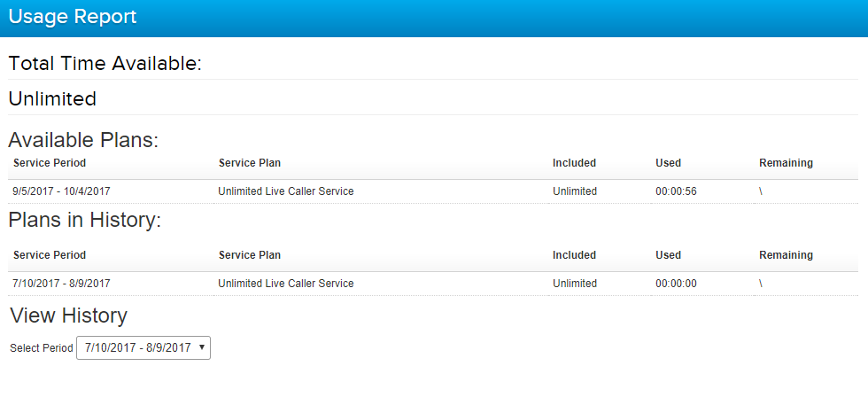Click the 00:00:56 used time value

point(676,191)
